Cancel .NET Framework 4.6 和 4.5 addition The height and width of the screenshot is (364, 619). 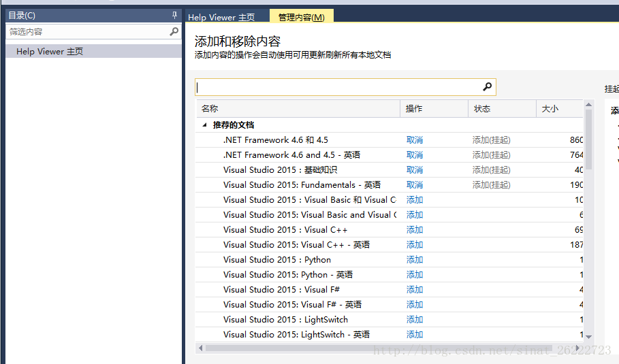(415, 140)
